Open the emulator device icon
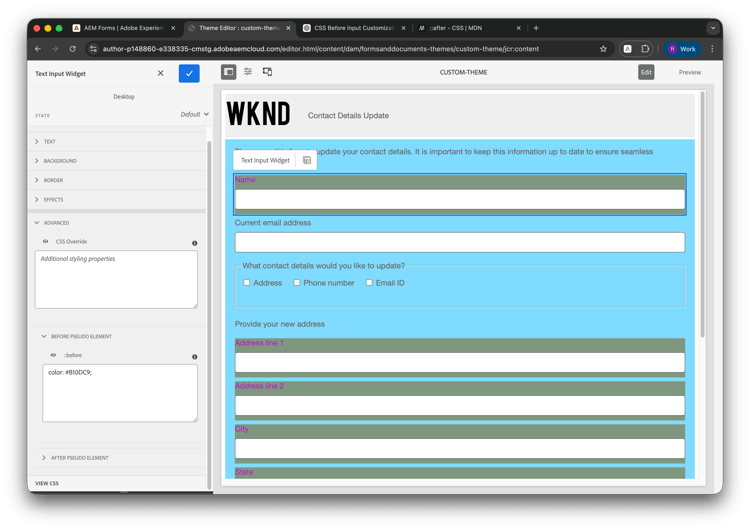Viewport: 750px width, 530px height. (x=267, y=72)
